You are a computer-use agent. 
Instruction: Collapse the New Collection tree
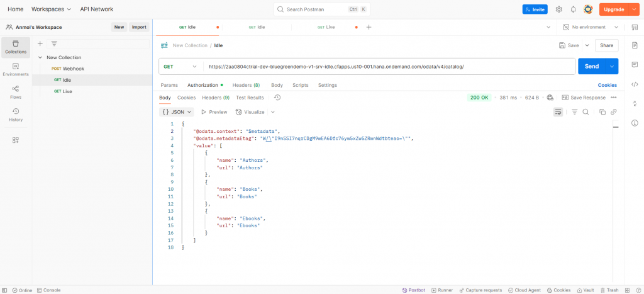pos(40,57)
